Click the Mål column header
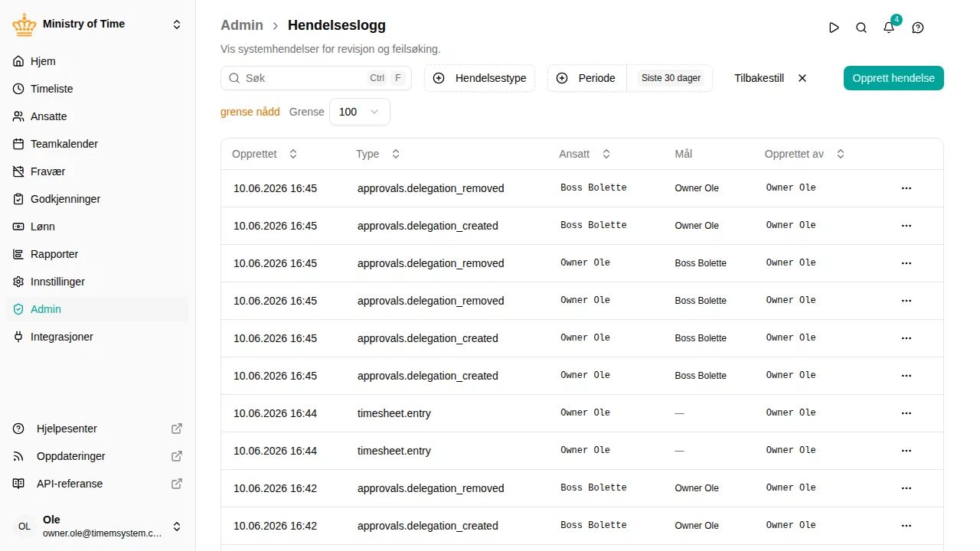This screenshot has width=980, height=551. [684, 154]
